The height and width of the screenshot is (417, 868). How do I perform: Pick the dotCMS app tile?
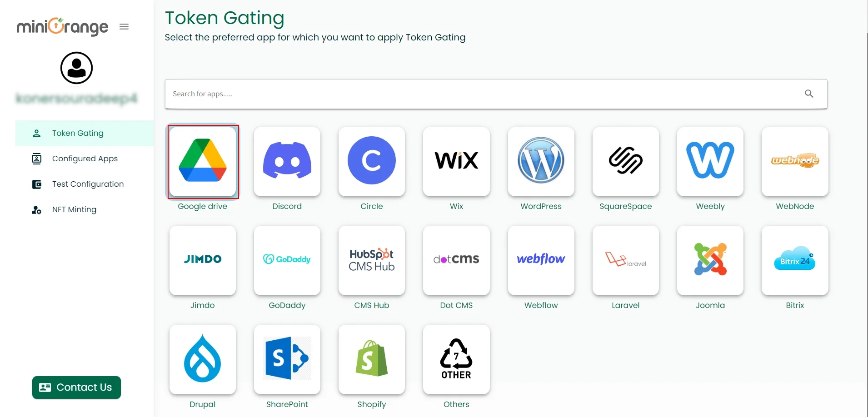(x=456, y=261)
